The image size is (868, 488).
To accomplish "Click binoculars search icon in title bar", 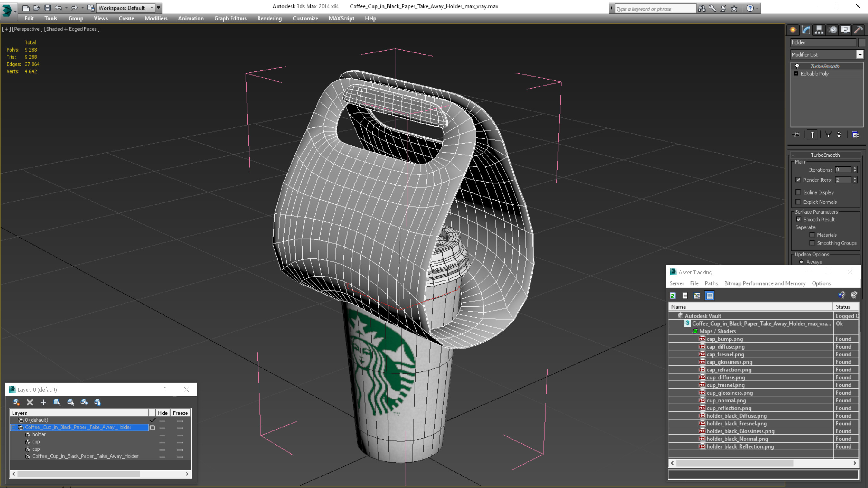I will click(702, 8).
